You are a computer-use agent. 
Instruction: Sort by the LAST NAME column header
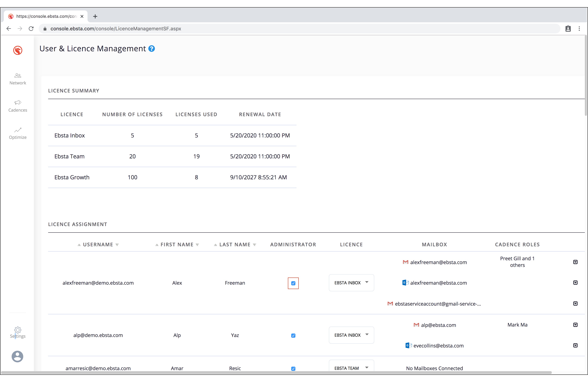click(235, 245)
